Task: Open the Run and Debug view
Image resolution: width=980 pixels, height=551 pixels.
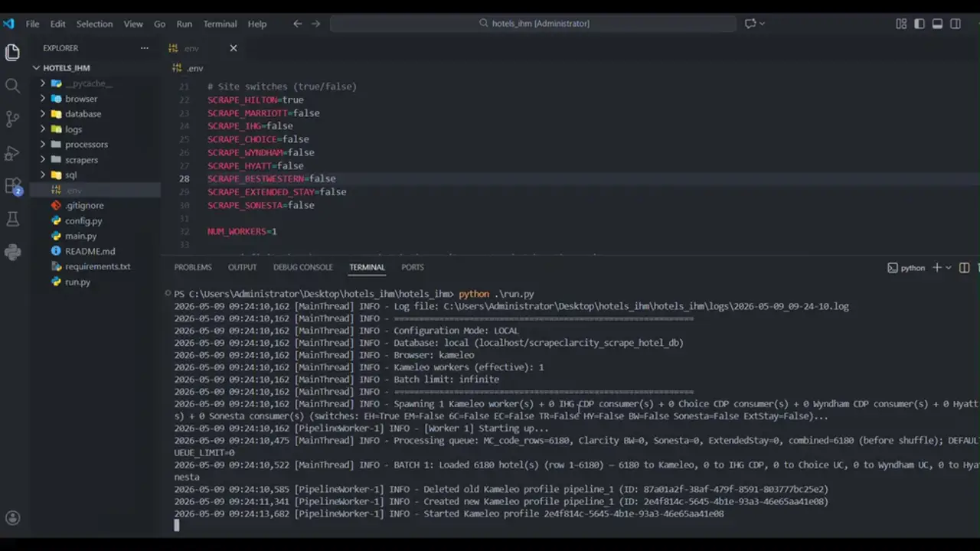Action: click(x=12, y=152)
